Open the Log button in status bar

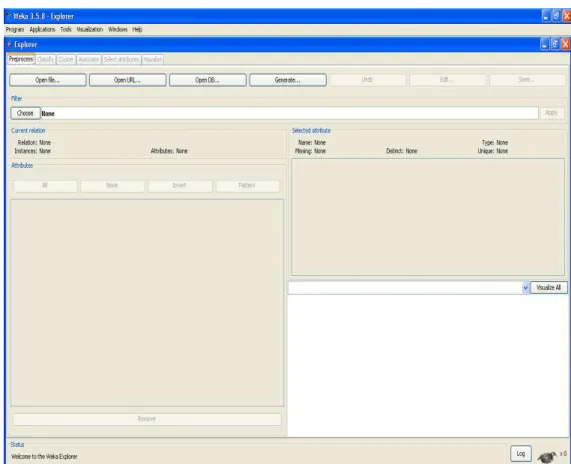click(521, 454)
